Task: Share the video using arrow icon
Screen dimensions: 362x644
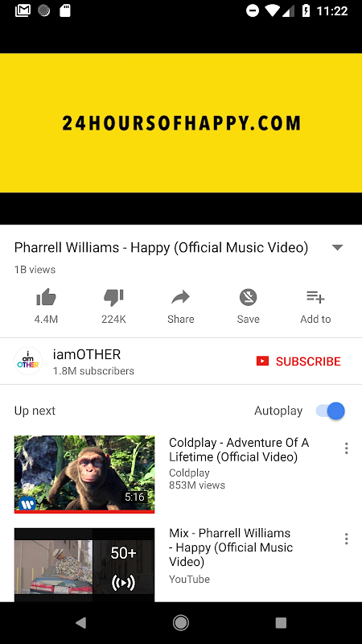Action: click(180, 297)
